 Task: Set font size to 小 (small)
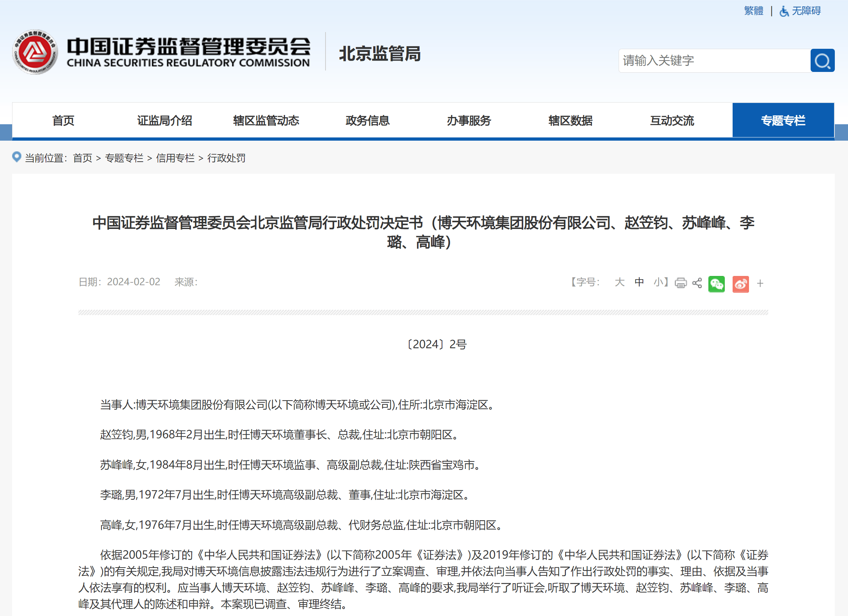pyautogui.click(x=658, y=282)
